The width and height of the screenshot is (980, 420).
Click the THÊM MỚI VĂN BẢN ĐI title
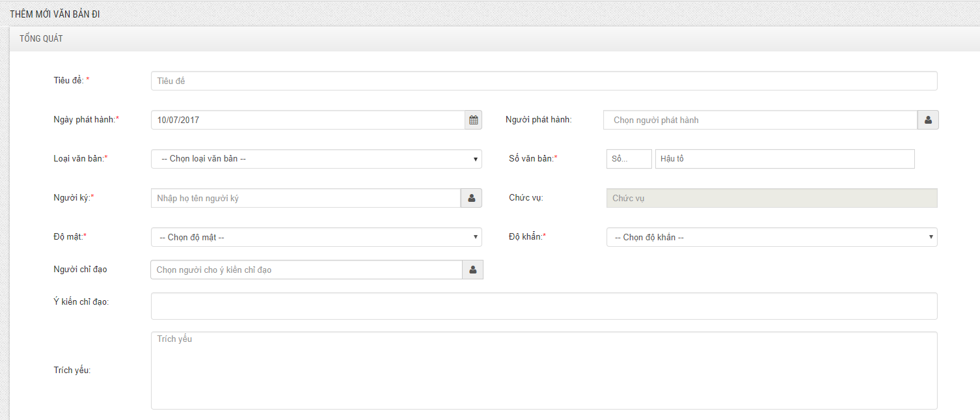(55, 14)
